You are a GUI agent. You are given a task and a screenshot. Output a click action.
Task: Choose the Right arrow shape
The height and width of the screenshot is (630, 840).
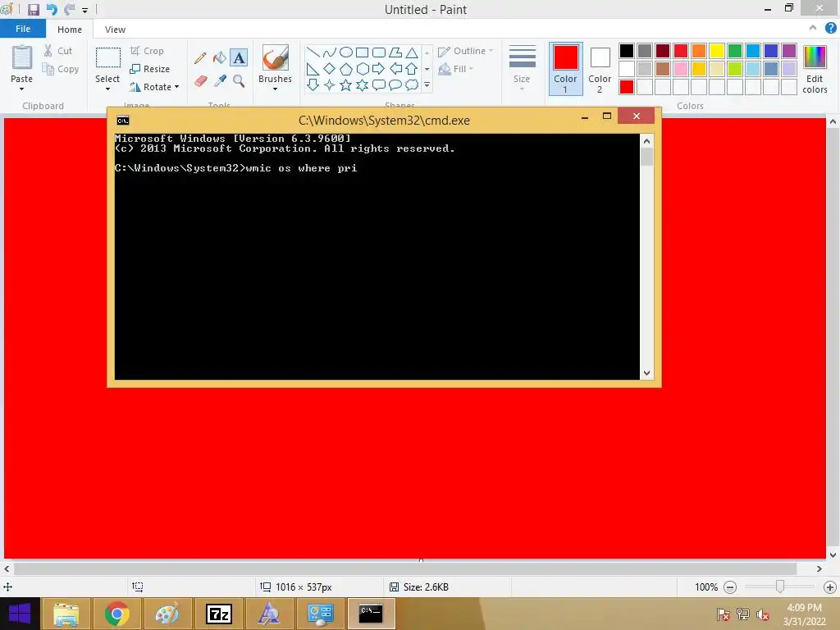coord(379,69)
